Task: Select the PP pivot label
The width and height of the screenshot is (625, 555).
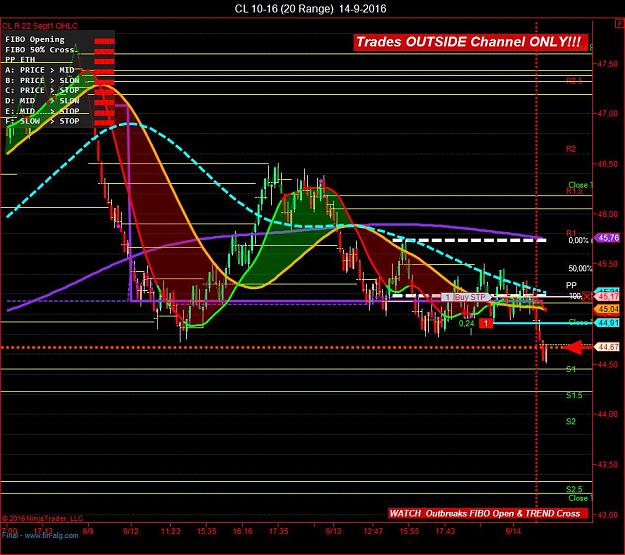Action: coord(571,285)
